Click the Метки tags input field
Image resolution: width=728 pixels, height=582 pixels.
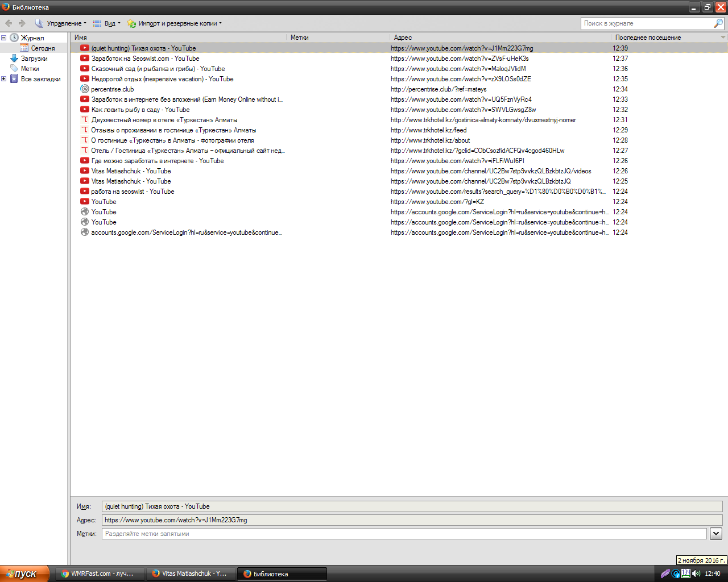coord(404,534)
